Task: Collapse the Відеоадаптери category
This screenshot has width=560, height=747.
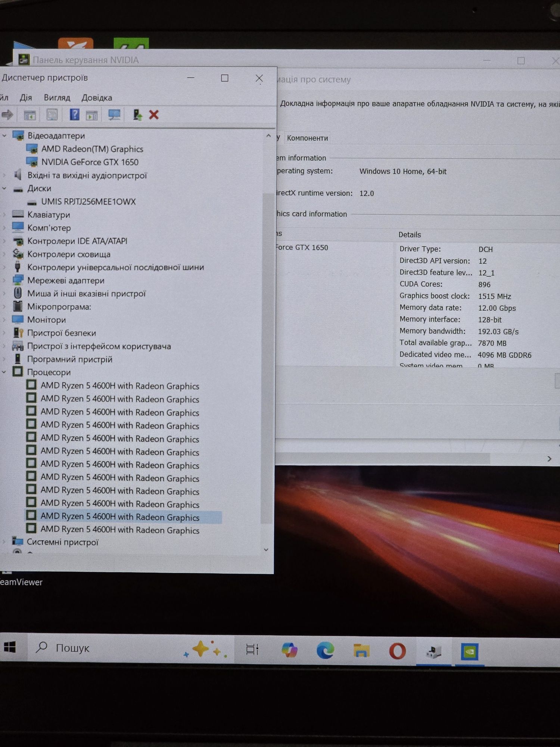Action: coord(4,136)
